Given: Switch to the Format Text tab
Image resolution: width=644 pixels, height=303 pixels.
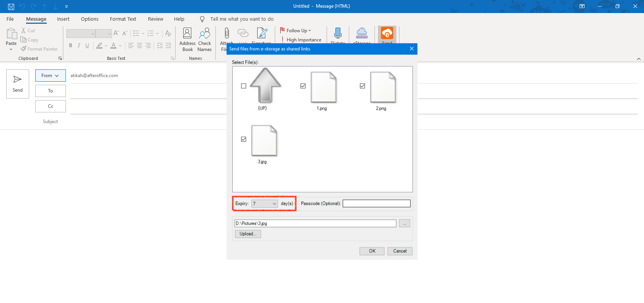Looking at the screenshot, I should (x=123, y=19).
